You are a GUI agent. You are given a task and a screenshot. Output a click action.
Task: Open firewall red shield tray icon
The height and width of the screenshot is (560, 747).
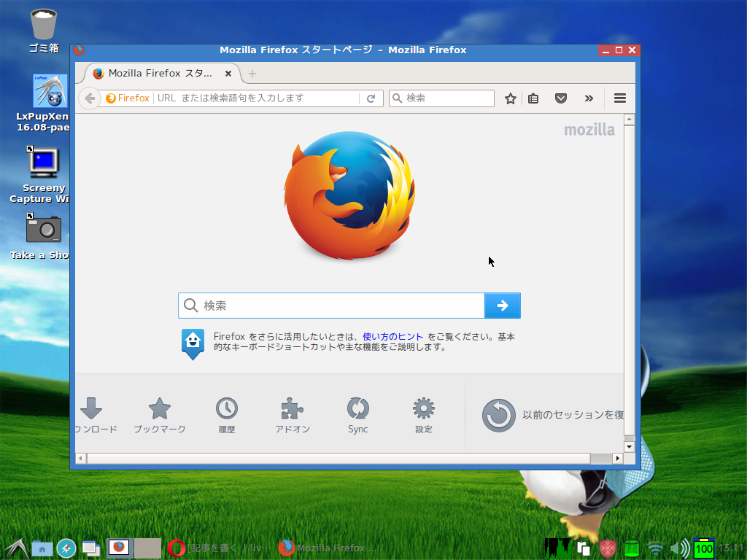[x=608, y=548]
